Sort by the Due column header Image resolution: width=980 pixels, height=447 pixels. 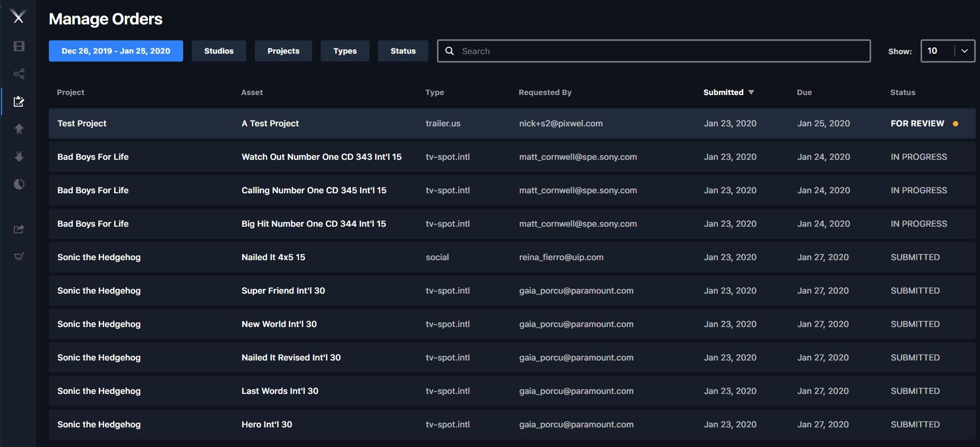(x=804, y=92)
